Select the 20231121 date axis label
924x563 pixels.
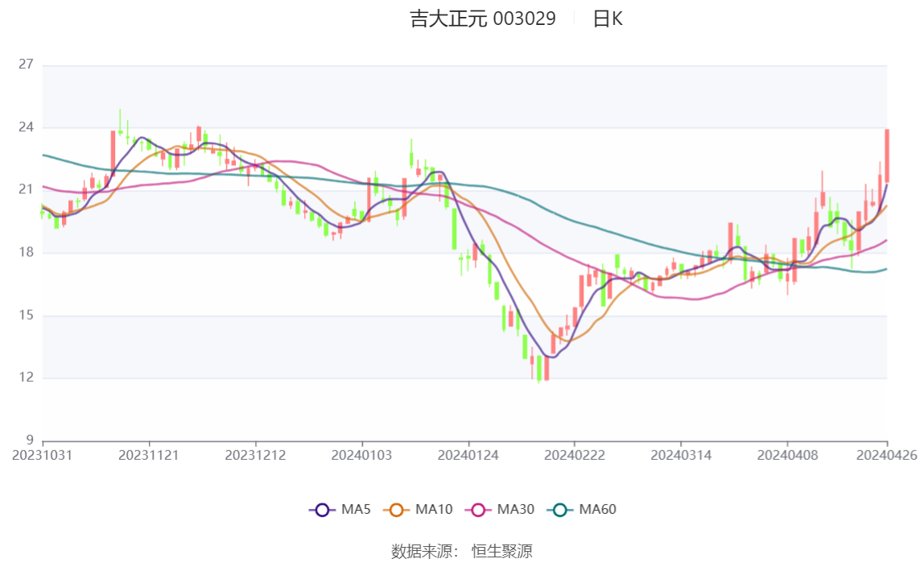click(x=148, y=455)
